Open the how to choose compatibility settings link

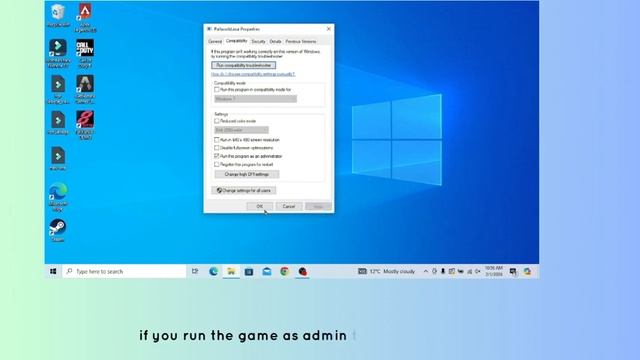253,74
